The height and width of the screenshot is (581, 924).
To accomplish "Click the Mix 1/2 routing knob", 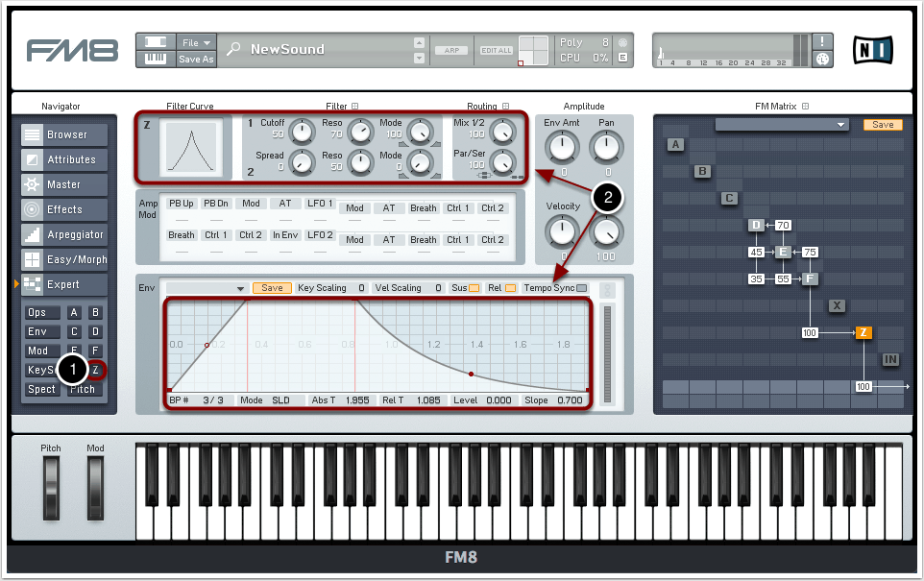I will point(502,132).
